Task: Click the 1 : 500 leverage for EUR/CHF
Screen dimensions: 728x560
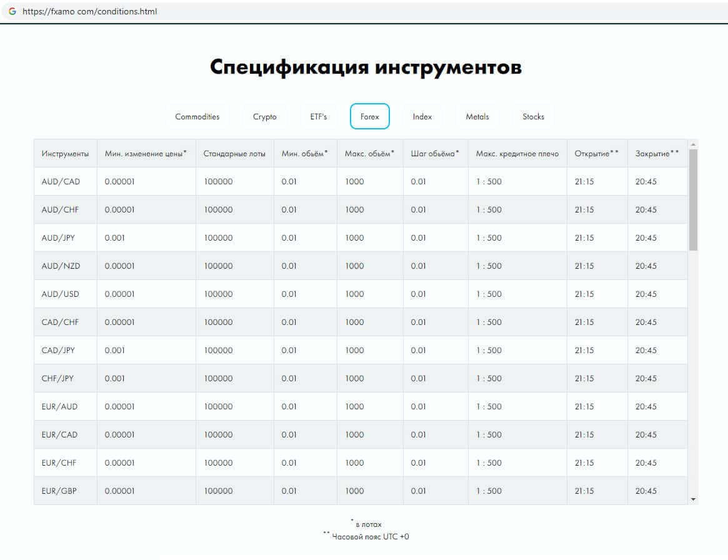Action: [x=489, y=462]
